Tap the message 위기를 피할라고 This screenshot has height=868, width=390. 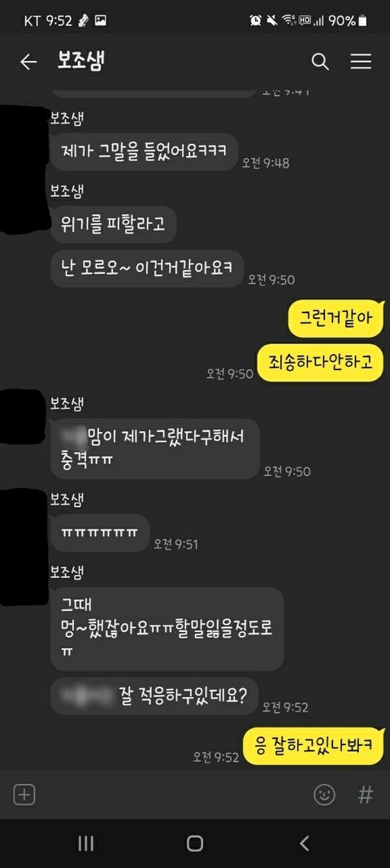(x=114, y=225)
